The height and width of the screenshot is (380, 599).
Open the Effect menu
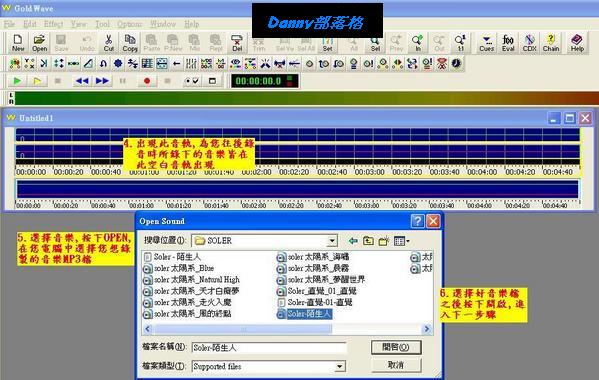53,24
